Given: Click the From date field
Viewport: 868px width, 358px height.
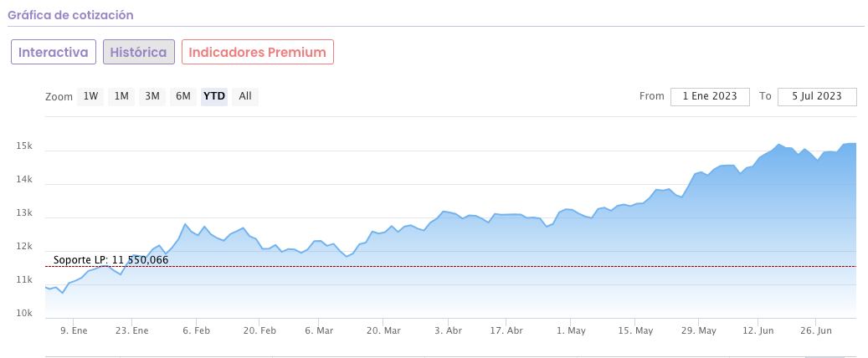Looking at the screenshot, I should point(710,96).
